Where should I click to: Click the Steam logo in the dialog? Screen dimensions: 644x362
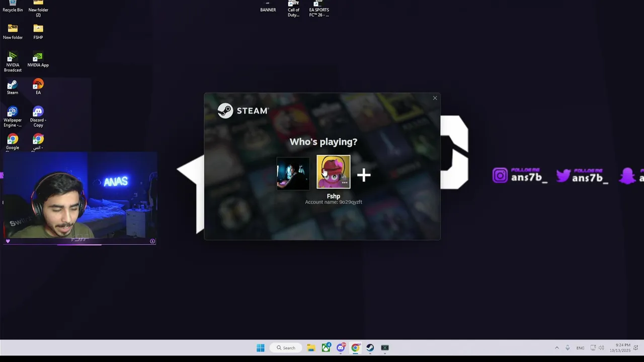click(x=243, y=111)
